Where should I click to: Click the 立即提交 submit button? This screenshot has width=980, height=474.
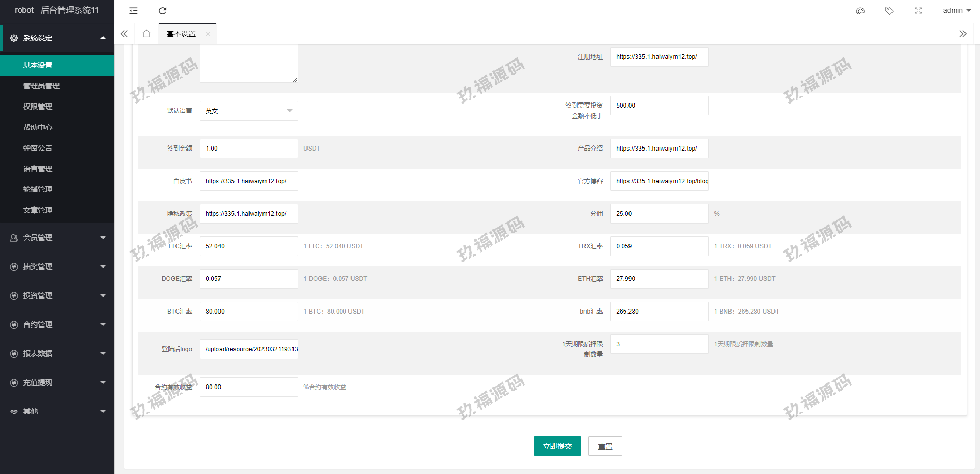click(557, 446)
